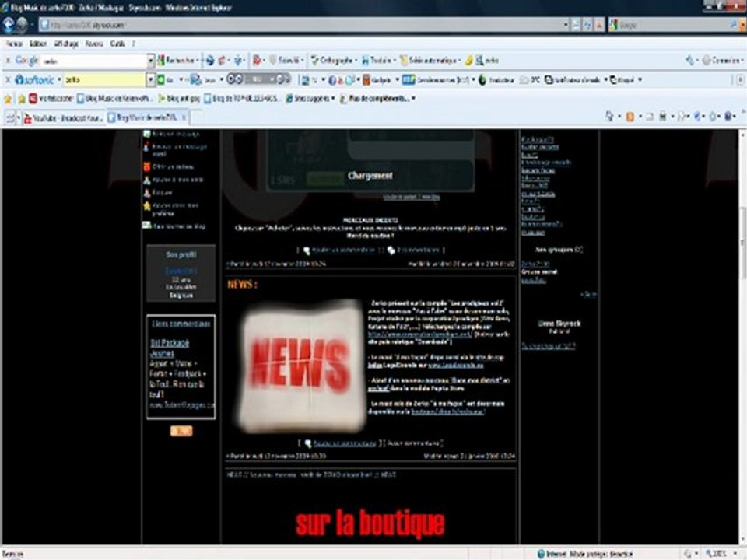Click the 'Offrir un cadeau' gift icon in sidebar
This screenshot has width=747, height=560.
coord(147,166)
